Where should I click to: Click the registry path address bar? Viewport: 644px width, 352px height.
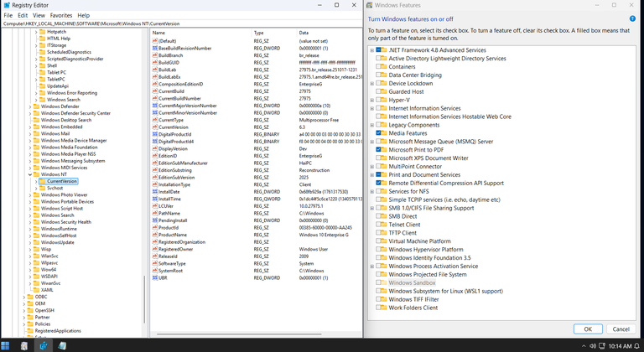tap(181, 23)
